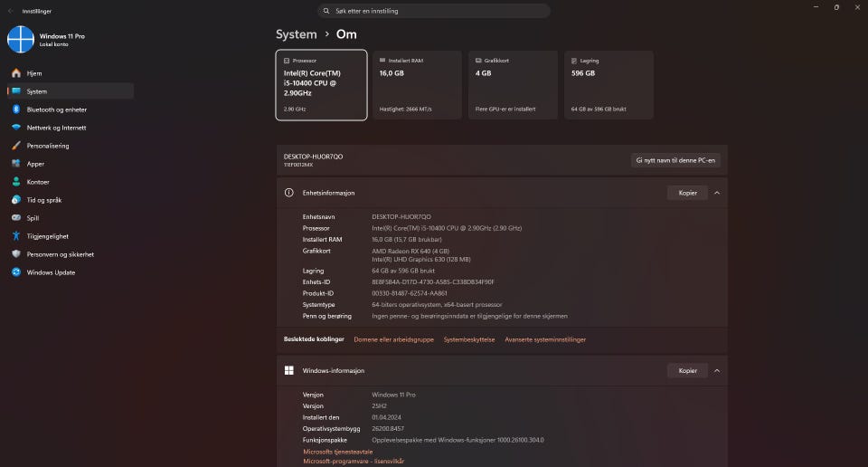Click the 25H2 version value
This screenshot has height=467, width=868.
[379, 406]
